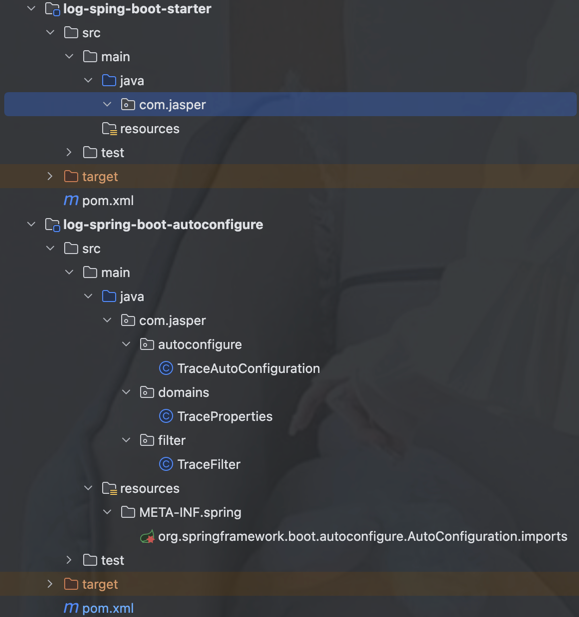579x617 pixels.
Task: Click the starter's resources folder icon
Action: [x=109, y=129]
